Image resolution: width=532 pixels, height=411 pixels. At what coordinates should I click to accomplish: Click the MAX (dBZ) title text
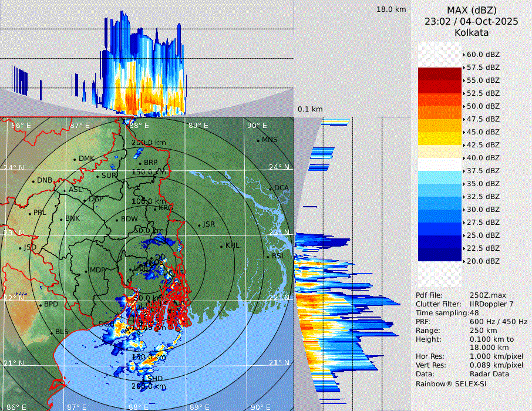(x=471, y=10)
